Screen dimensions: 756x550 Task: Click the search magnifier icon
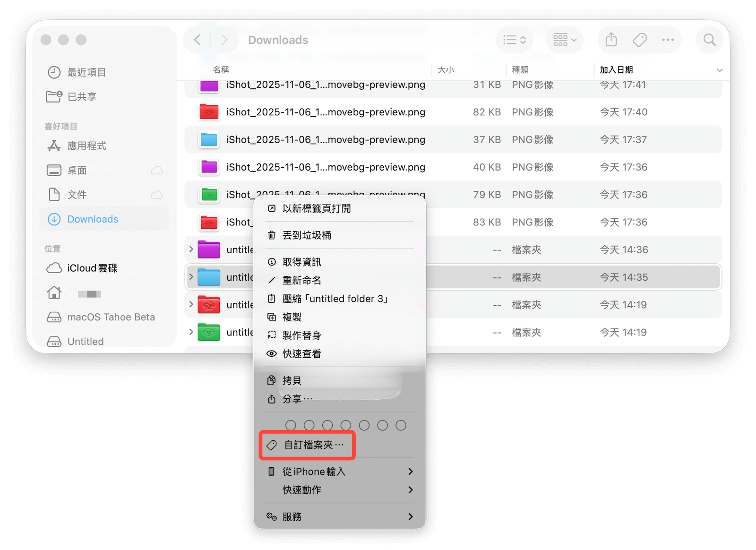pyautogui.click(x=710, y=40)
